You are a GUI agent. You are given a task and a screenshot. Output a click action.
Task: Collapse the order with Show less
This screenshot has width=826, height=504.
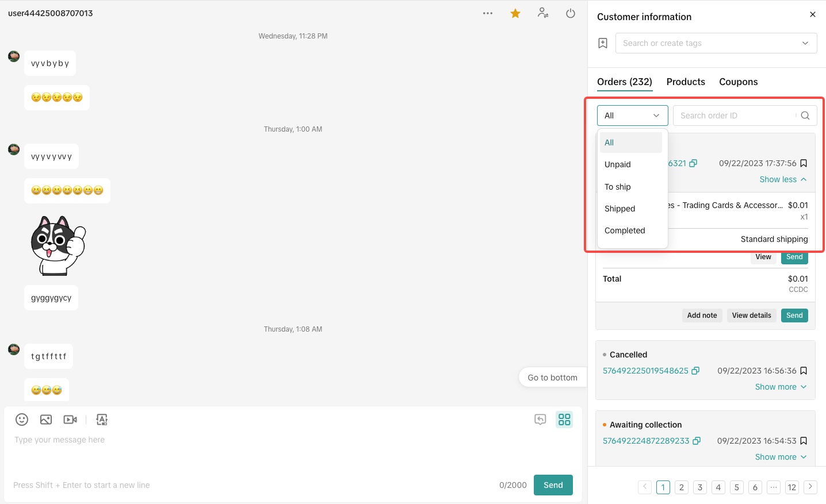point(783,179)
